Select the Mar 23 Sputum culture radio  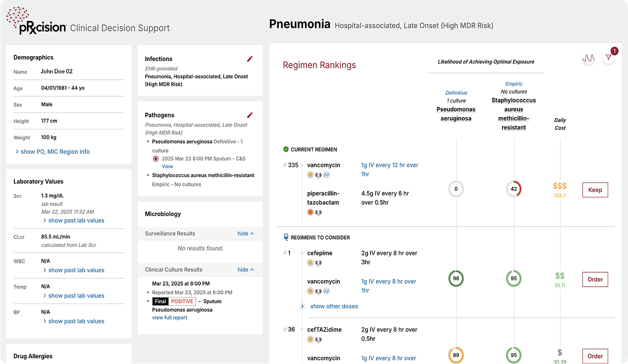coord(156,159)
